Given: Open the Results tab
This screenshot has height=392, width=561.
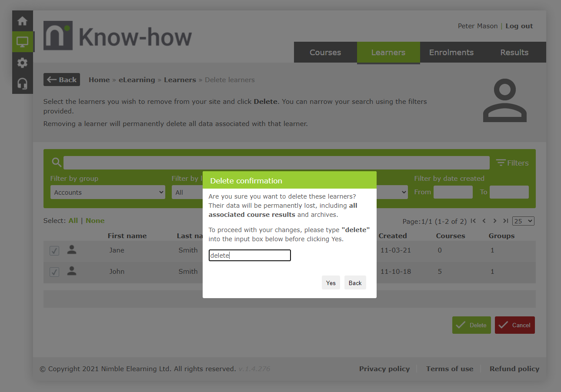Looking at the screenshot, I should [514, 53].
